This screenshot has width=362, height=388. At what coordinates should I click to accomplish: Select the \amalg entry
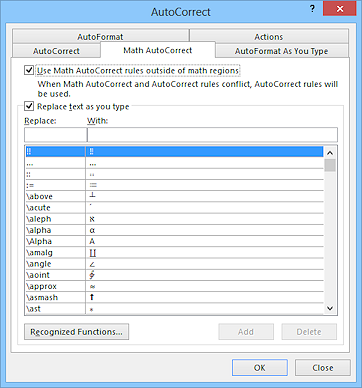click(174, 253)
